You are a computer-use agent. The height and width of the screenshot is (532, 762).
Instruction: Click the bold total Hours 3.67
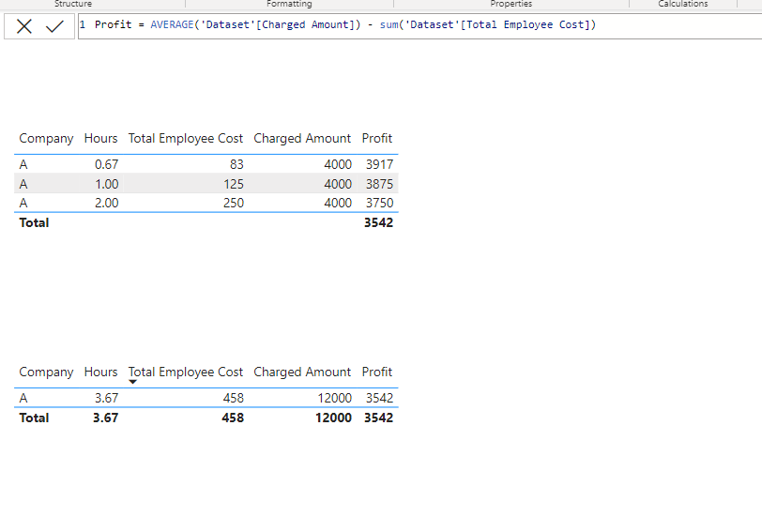(105, 418)
